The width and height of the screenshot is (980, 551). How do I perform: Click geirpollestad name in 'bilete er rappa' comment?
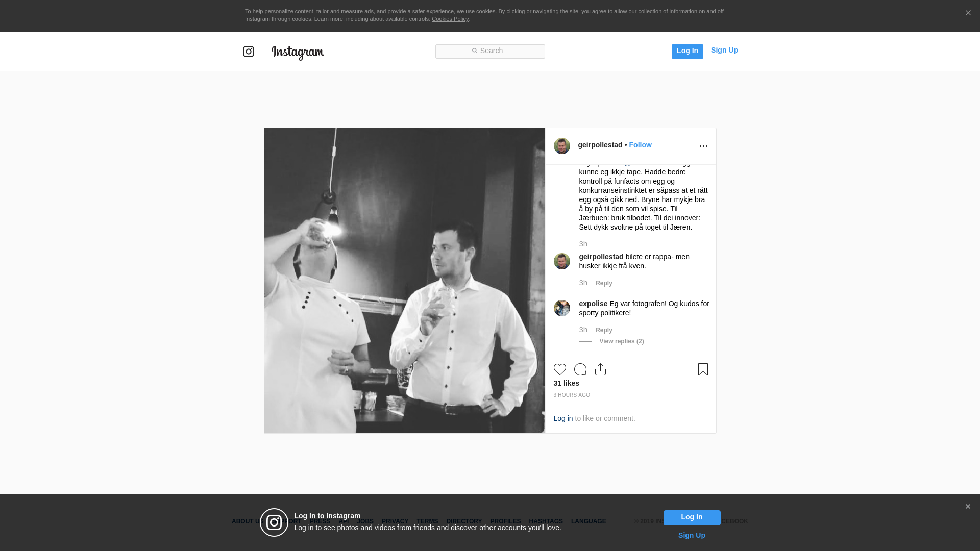click(601, 257)
